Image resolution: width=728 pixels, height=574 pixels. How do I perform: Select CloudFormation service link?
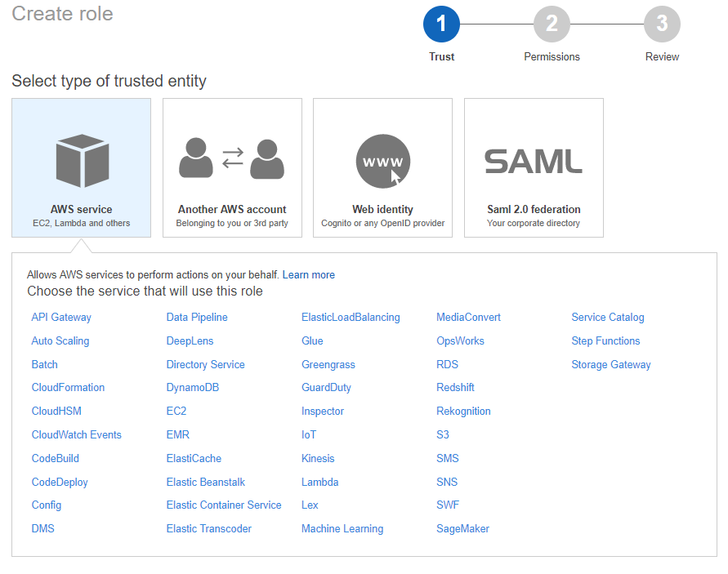coord(68,388)
